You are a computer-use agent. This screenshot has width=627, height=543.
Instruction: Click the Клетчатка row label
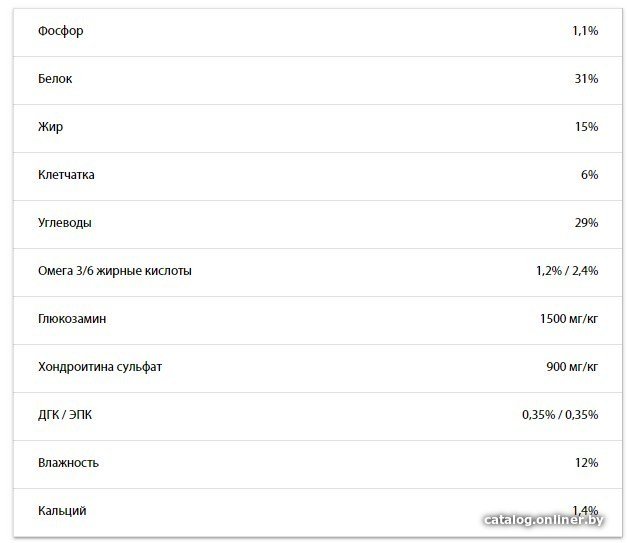pyautogui.click(x=66, y=175)
